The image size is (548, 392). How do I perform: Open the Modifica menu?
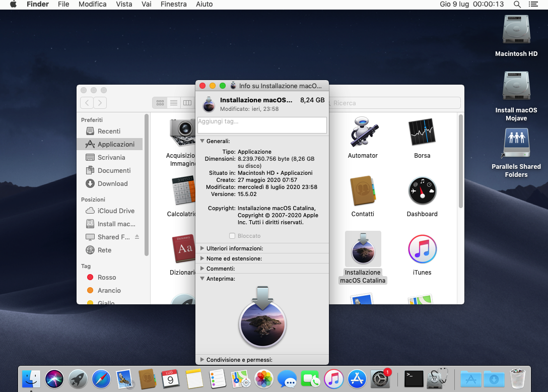coord(93,5)
